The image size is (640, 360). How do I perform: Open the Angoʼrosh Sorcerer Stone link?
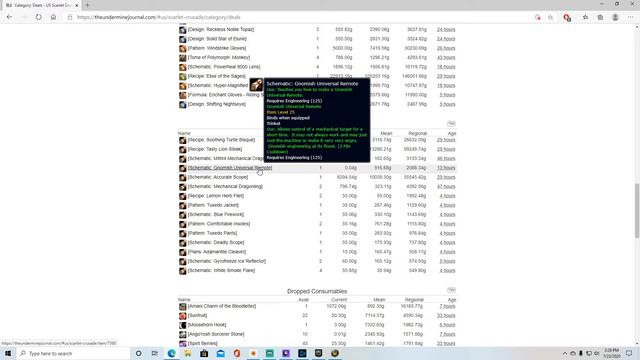click(x=216, y=334)
